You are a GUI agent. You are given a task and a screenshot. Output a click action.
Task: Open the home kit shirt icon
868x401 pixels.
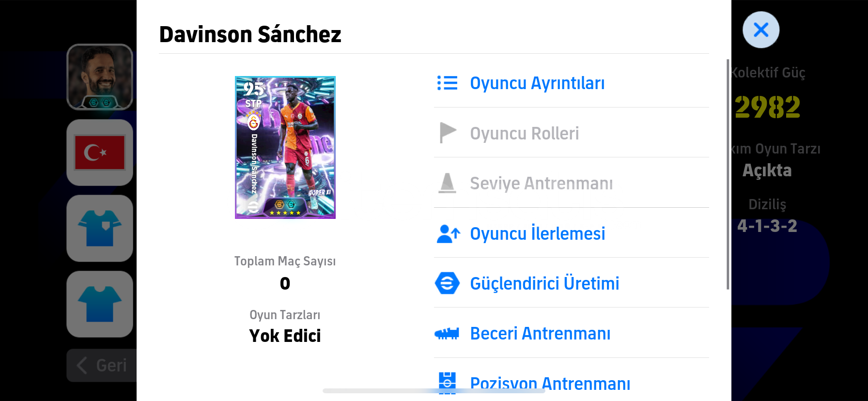click(100, 228)
